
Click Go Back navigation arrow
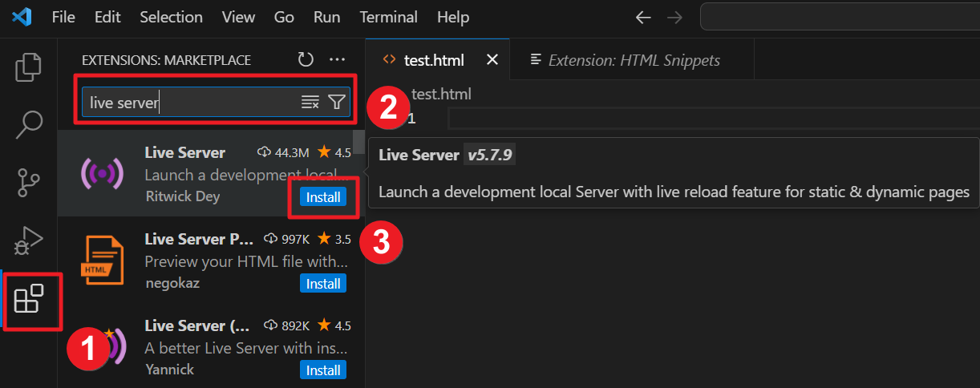point(643,17)
